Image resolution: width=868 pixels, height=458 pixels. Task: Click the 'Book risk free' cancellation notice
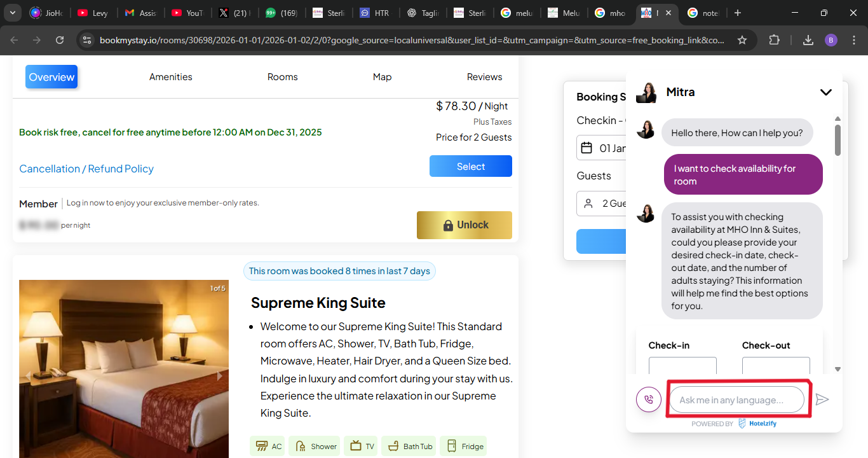pos(170,132)
